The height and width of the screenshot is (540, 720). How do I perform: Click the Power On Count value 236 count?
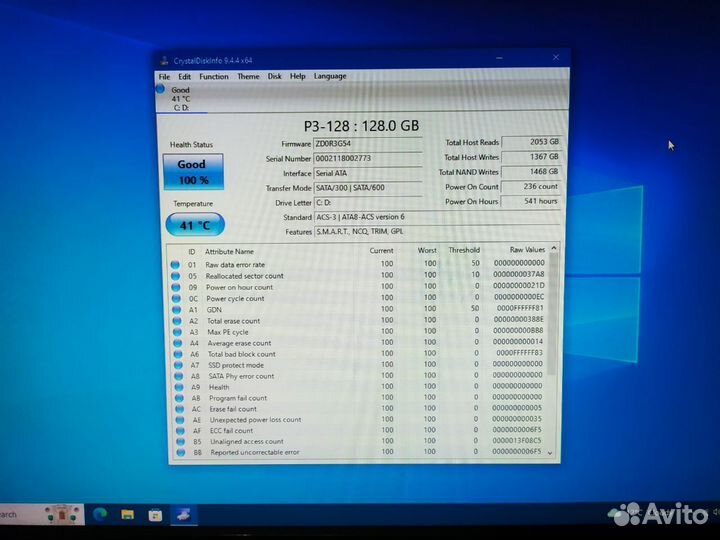pyautogui.click(x=531, y=186)
